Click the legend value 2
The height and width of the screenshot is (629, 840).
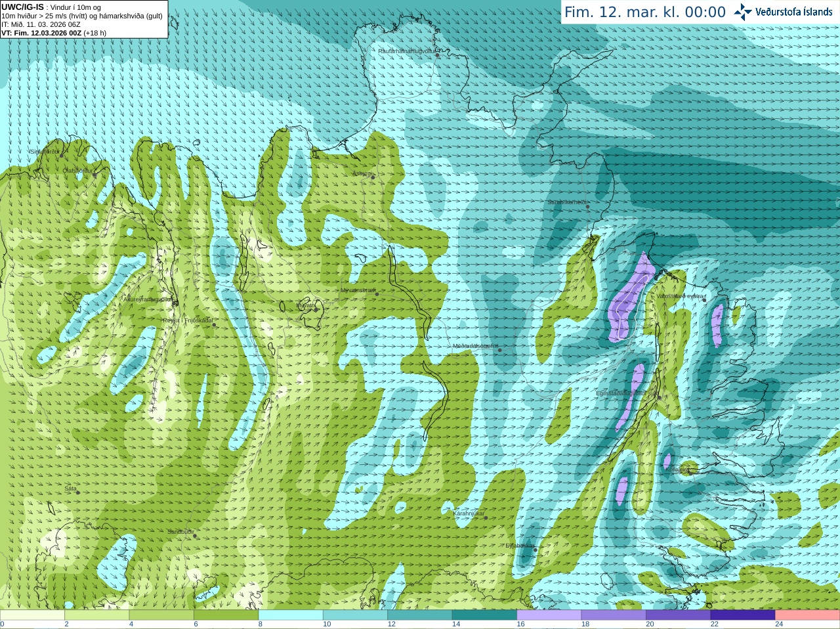(66, 624)
